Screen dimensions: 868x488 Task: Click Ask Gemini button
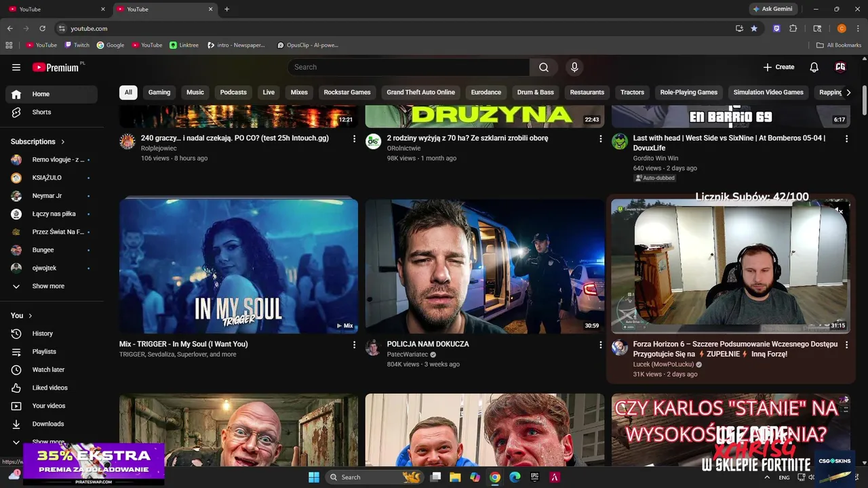[x=772, y=9]
